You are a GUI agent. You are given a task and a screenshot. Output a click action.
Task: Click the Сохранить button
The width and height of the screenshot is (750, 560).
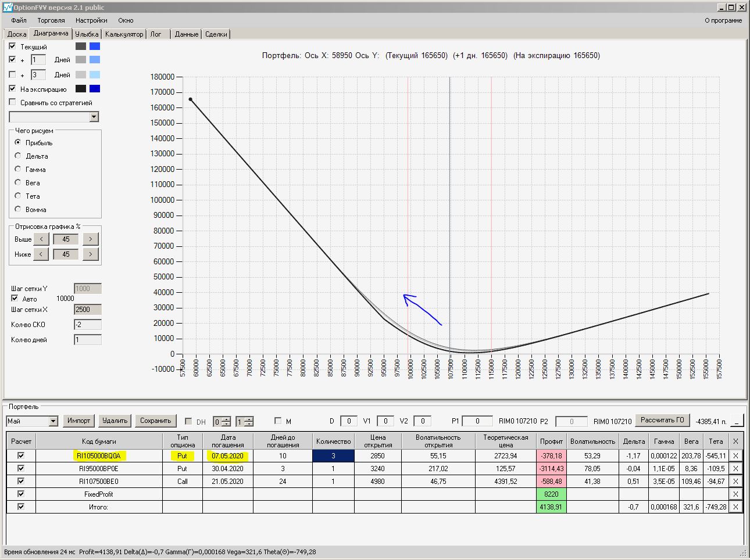[x=156, y=421]
